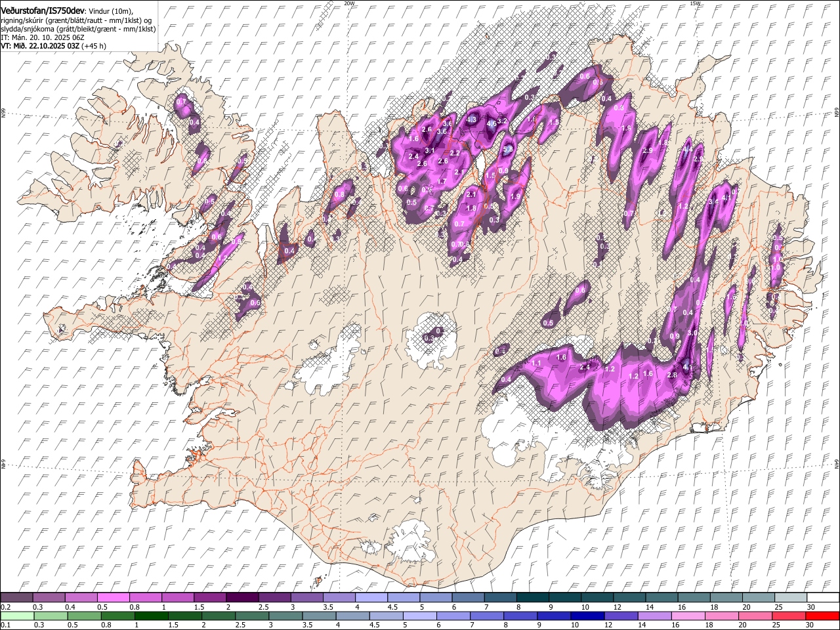Click the pale grey top-row swatch at 25
The height and width of the screenshot is (630, 840).
[790, 597]
